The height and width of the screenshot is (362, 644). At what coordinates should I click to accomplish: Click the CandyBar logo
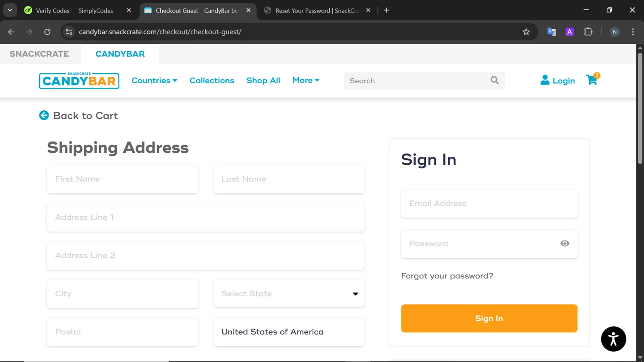79,80
